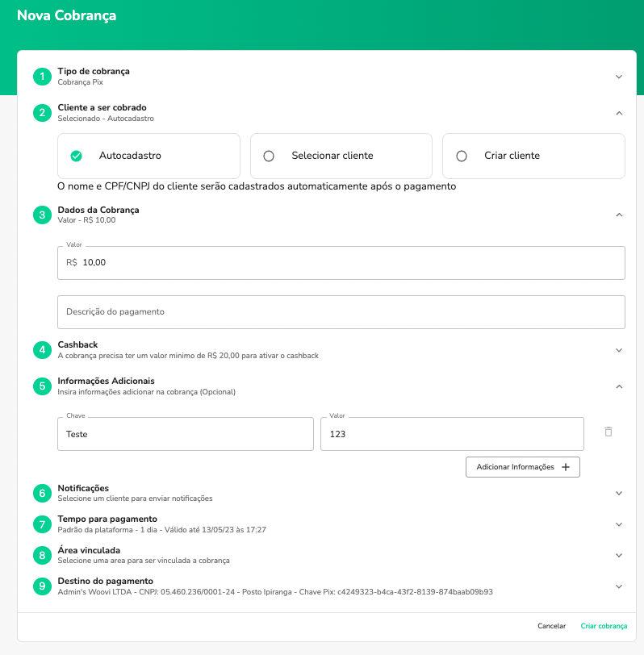Collapse the Dados da Cobrança section

pos(619,215)
